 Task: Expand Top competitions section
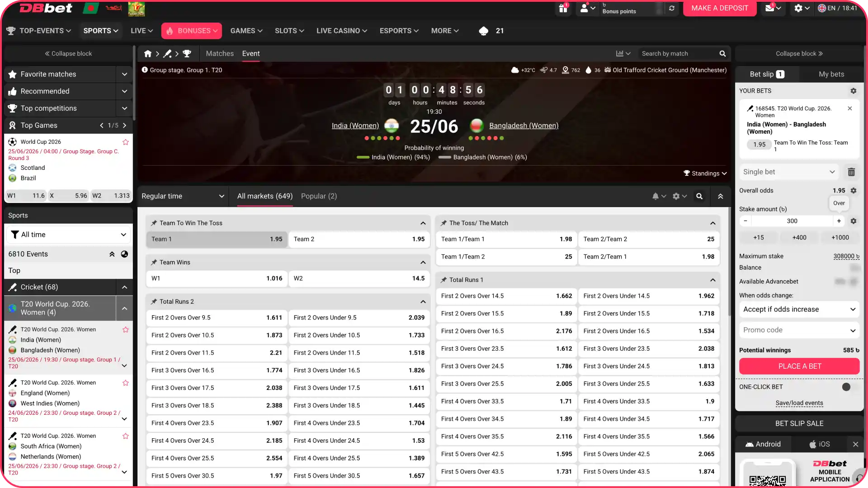tap(124, 108)
